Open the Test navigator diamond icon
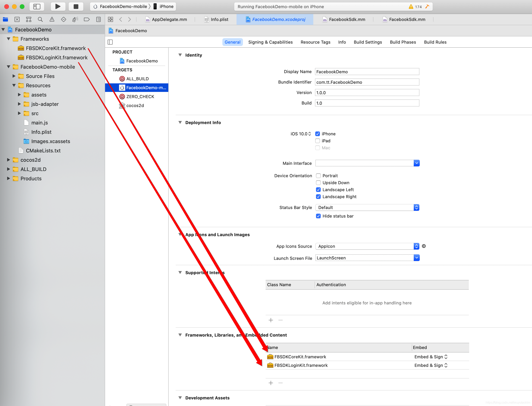 click(x=63, y=19)
